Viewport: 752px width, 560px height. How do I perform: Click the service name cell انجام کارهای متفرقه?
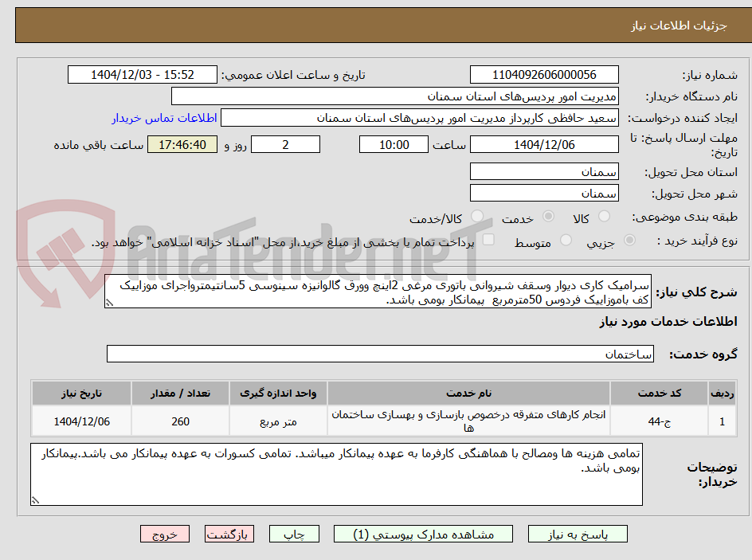468,421
